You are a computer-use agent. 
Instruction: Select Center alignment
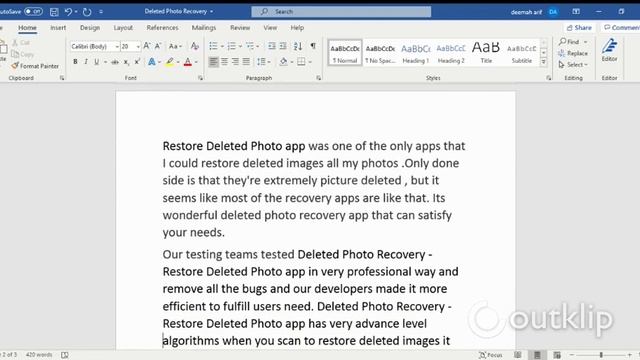(224, 62)
